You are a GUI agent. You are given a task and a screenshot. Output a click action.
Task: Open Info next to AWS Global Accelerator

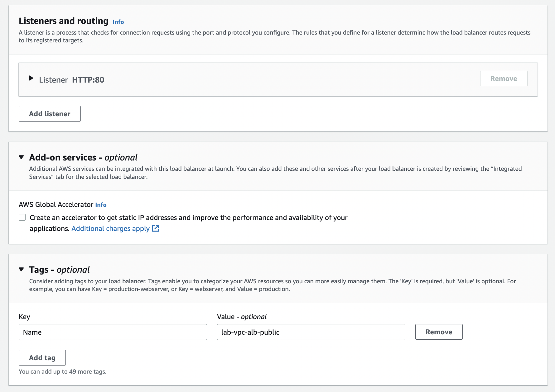pos(101,205)
